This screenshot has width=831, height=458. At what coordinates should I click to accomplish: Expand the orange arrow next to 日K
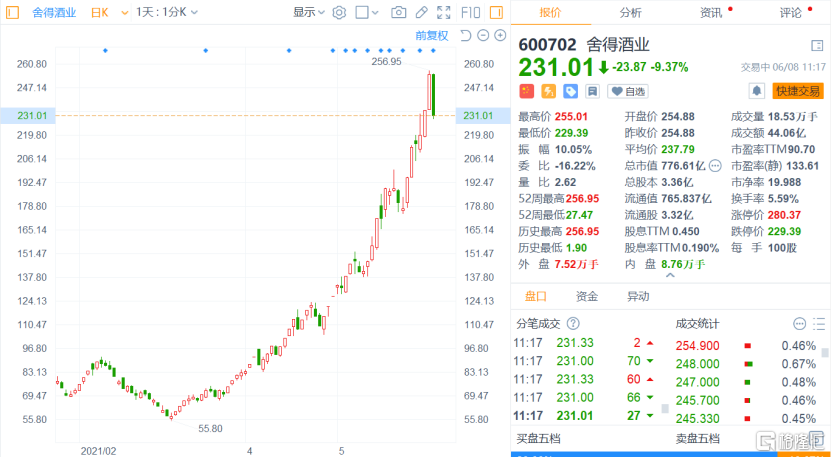coord(125,12)
